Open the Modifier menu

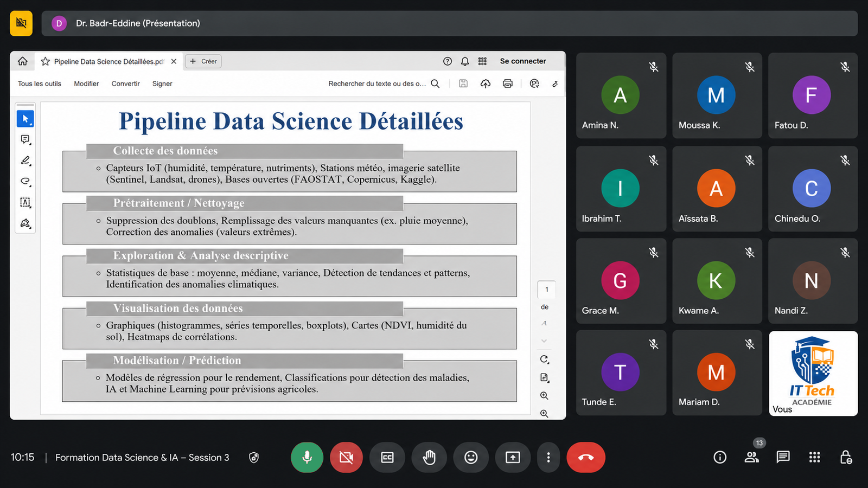coord(86,84)
